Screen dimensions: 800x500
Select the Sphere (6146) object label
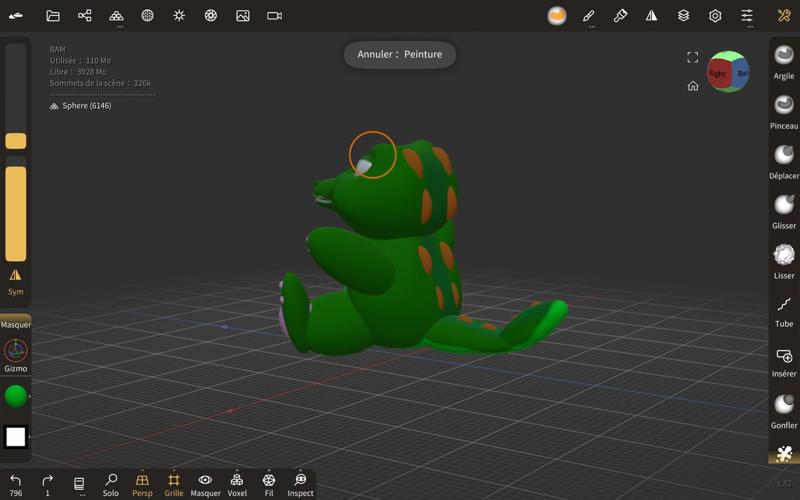click(81, 106)
